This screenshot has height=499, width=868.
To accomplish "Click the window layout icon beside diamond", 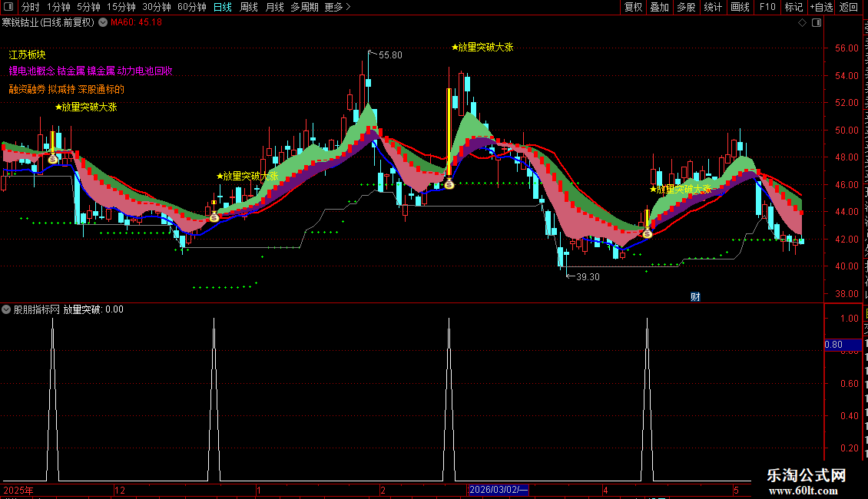I will click(817, 23).
